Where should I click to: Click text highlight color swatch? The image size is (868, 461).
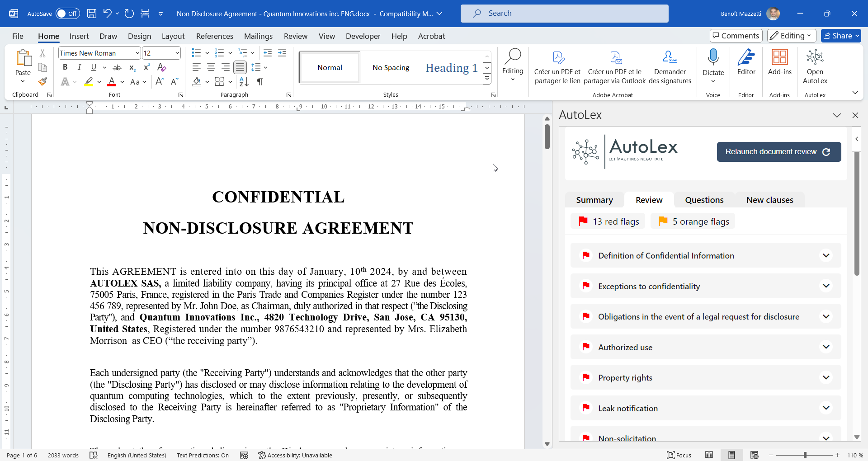tap(89, 82)
